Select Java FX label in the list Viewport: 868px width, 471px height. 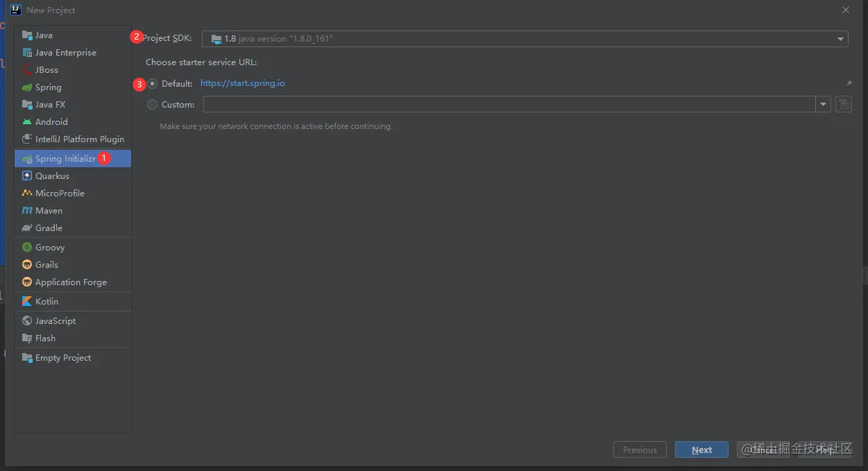pos(50,105)
